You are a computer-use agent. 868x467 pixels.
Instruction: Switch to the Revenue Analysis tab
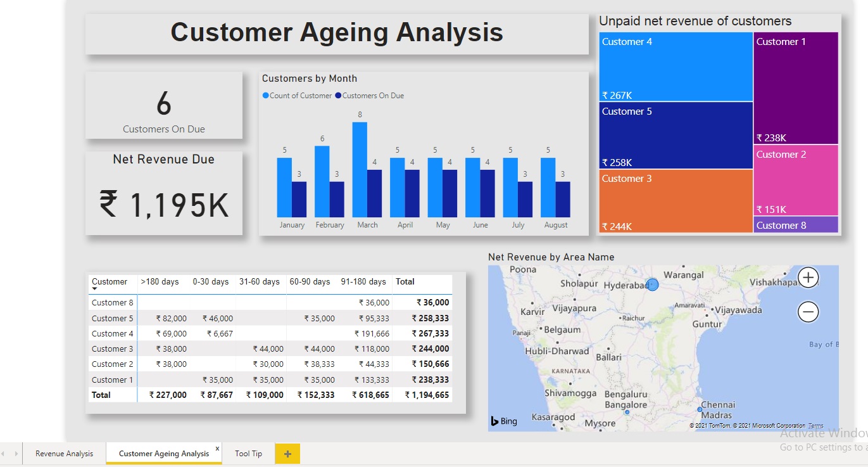click(x=64, y=454)
